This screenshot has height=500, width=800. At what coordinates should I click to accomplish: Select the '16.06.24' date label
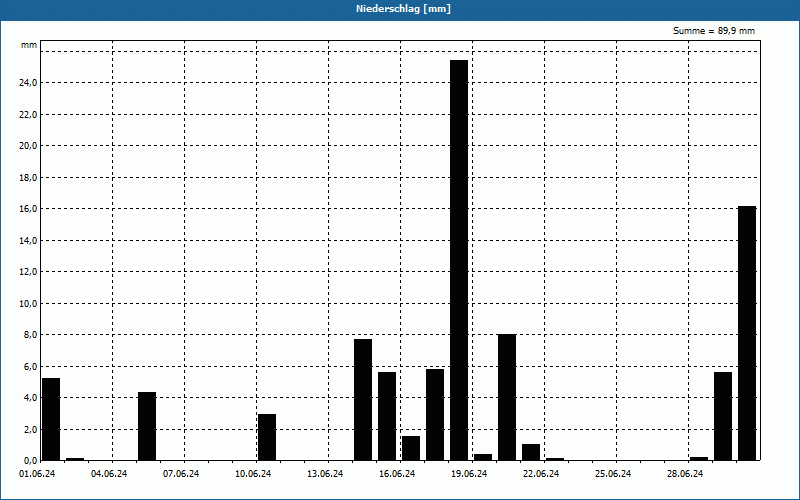click(397, 474)
